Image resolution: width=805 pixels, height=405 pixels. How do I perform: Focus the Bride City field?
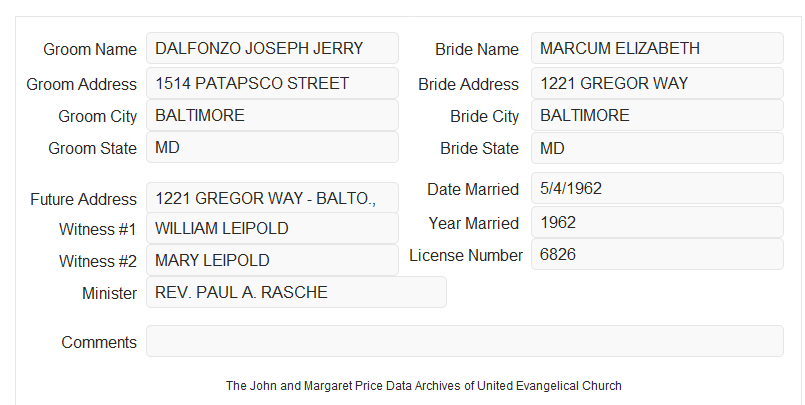tap(657, 115)
